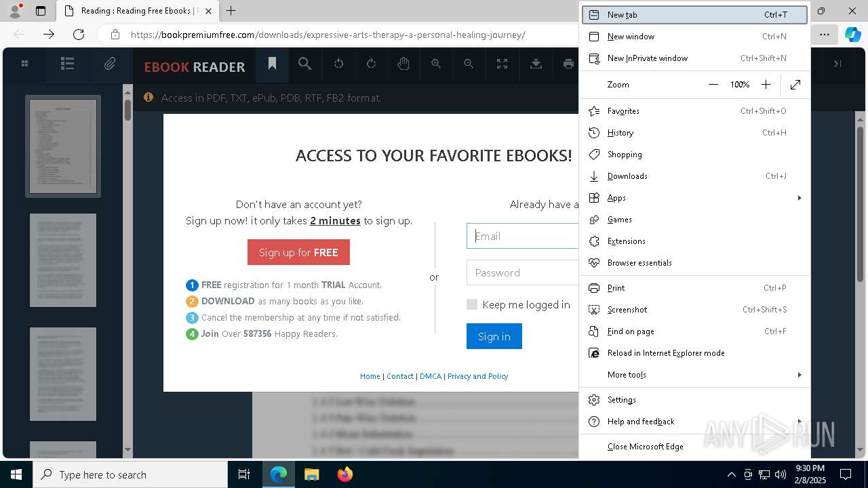Click Sign up for FREE button

point(298,252)
